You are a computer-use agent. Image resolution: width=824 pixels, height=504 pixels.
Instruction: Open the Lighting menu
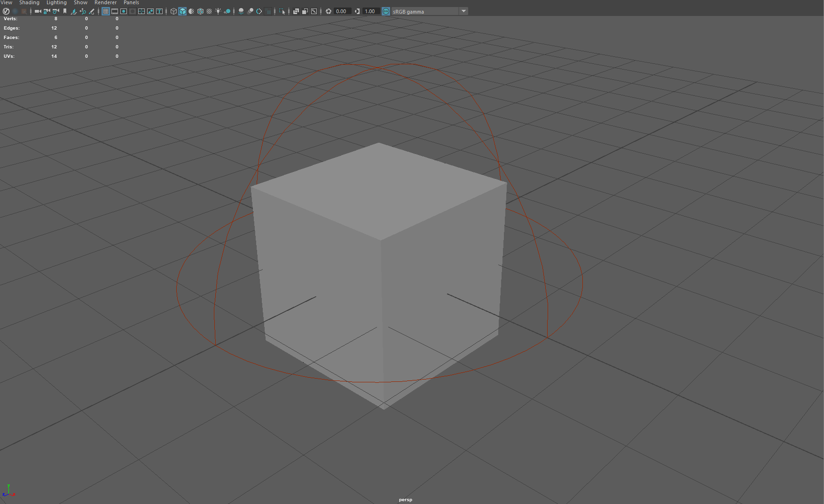[56, 3]
